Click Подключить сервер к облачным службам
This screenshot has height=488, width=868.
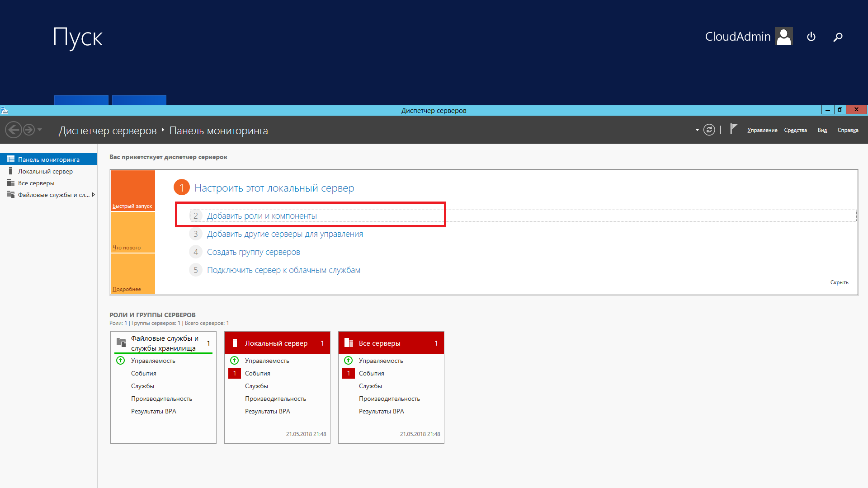coord(283,270)
